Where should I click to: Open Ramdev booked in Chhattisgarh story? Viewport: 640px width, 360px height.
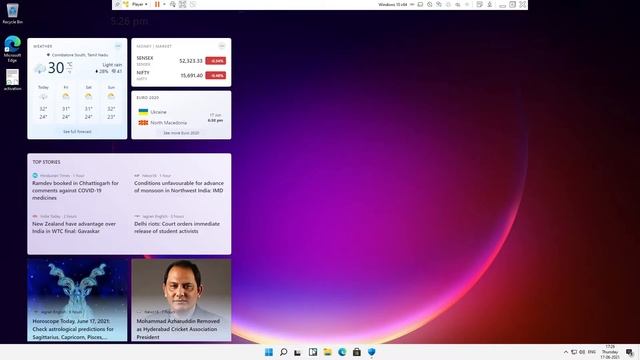76,190
